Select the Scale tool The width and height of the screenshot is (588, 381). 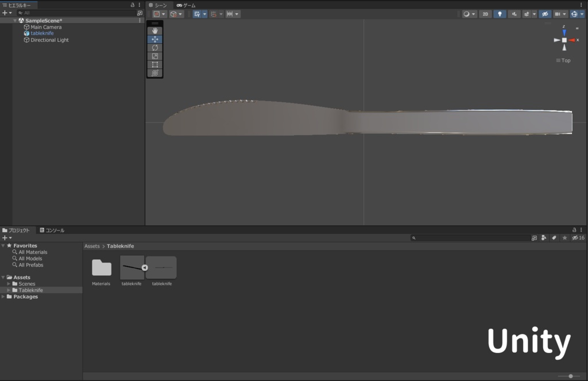154,56
